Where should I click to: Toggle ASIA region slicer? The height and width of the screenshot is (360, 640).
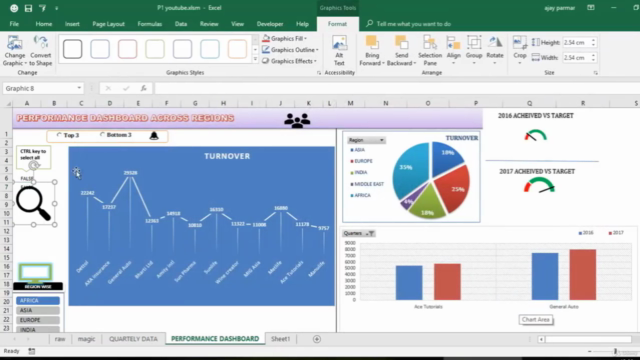point(38,310)
